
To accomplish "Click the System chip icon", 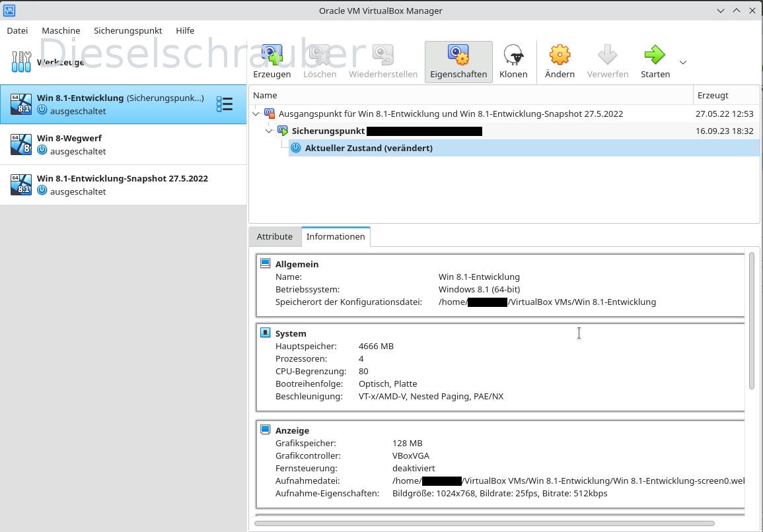I will [265, 333].
